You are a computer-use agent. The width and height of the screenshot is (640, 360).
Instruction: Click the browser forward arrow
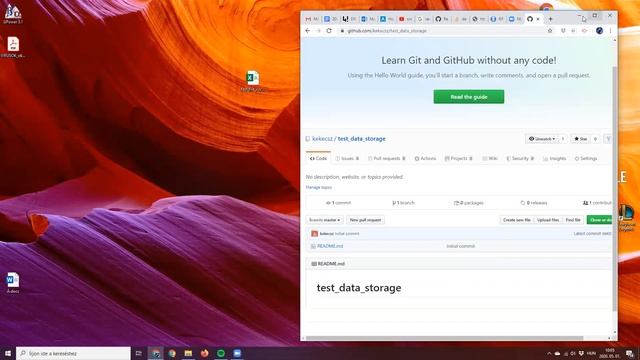[318, 31]
